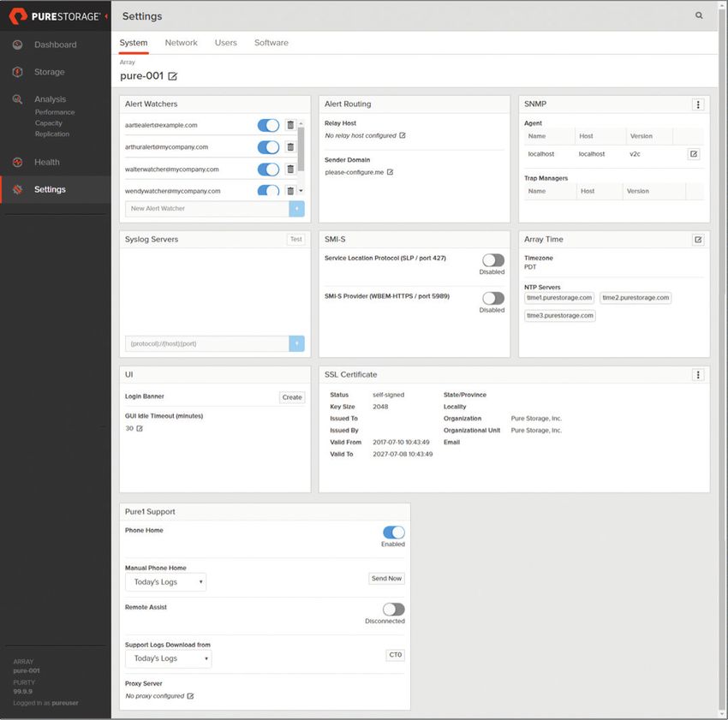728x720 pixels.
Task: Delete alert watcher wendywatcher@mycompany.com
Action: (290, 191)
